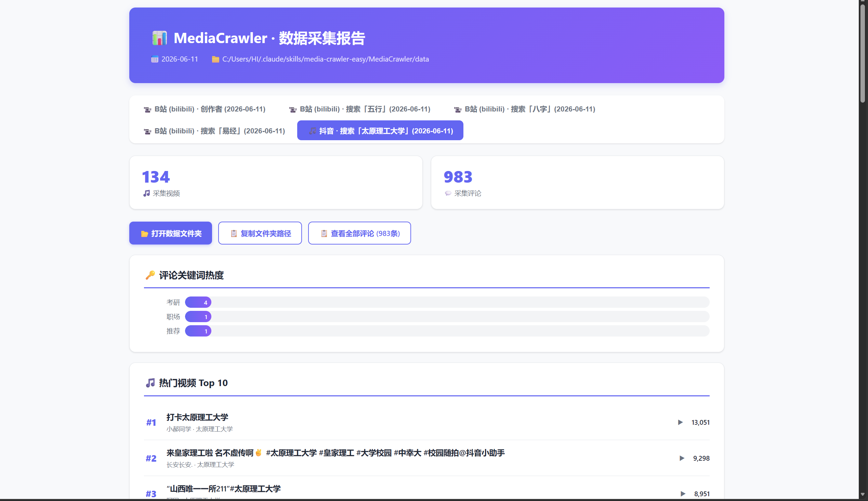Switch to B站 搜索「易经」 tab
The image size is (868, 501).
point(214,131)
